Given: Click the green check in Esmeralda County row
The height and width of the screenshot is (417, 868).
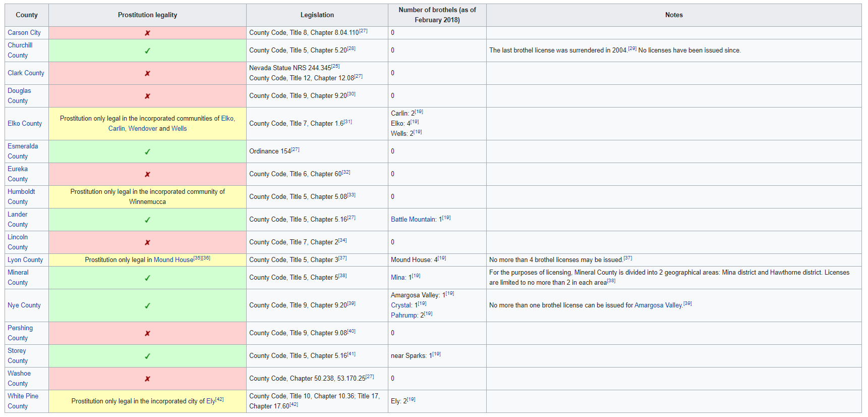Looking at the screenshot, I should pyautogui.click(x=147, y=151).
